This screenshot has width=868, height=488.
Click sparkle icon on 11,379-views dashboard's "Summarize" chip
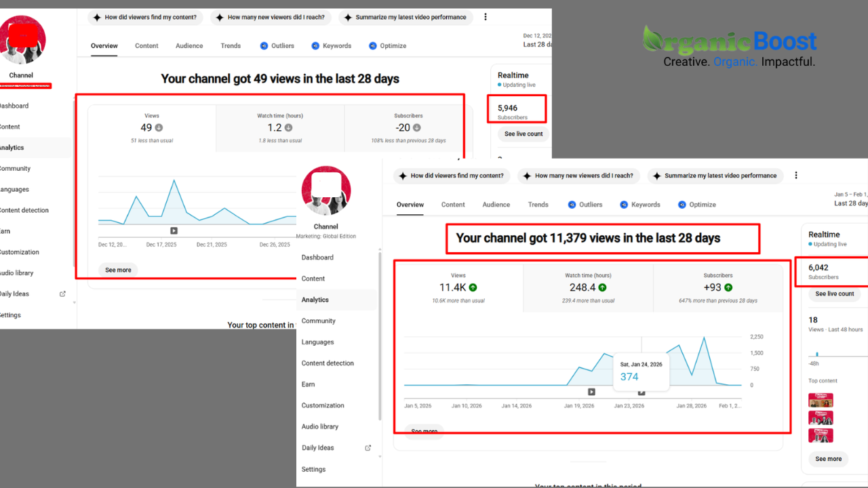pos(656,176)
